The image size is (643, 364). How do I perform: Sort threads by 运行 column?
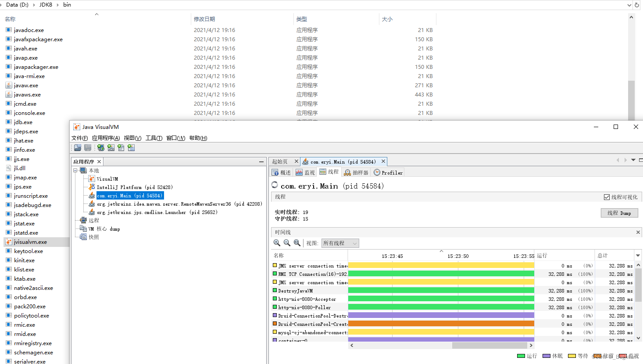pos(565,255)
